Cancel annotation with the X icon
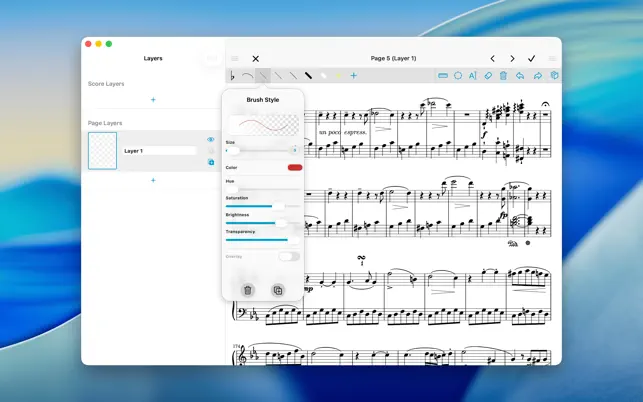The width and height of the screenshot is (643, 402). (255, 59)
